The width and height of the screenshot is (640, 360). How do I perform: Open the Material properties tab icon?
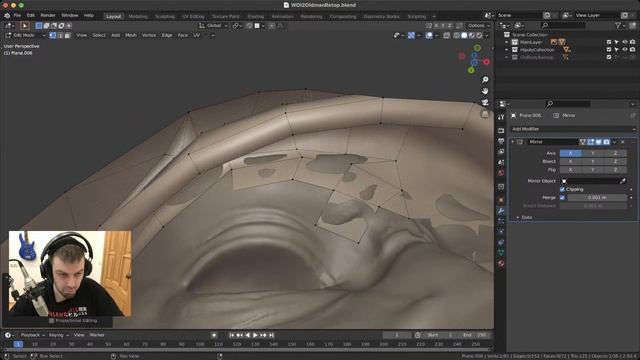click(x=501, y=264)
